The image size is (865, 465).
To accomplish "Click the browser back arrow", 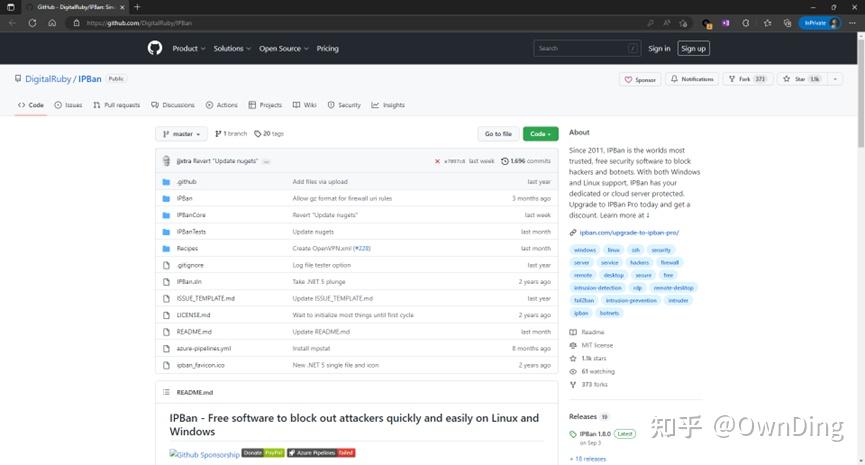I will [13, 23].
